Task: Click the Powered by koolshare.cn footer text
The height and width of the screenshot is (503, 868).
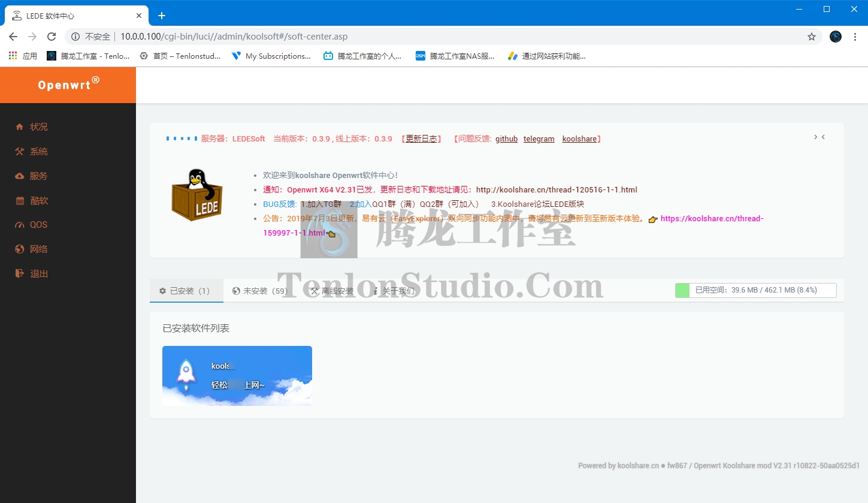Action: (719, 466)
